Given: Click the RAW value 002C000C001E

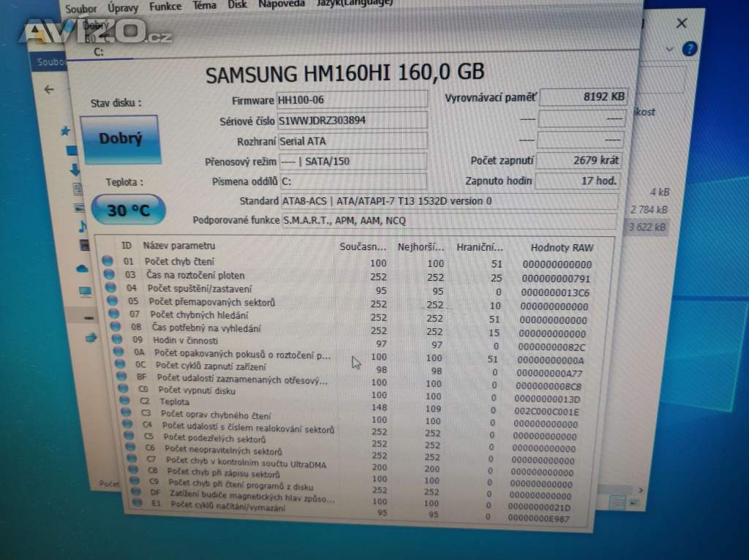Looking at the screenshot, I should [546, 412].
